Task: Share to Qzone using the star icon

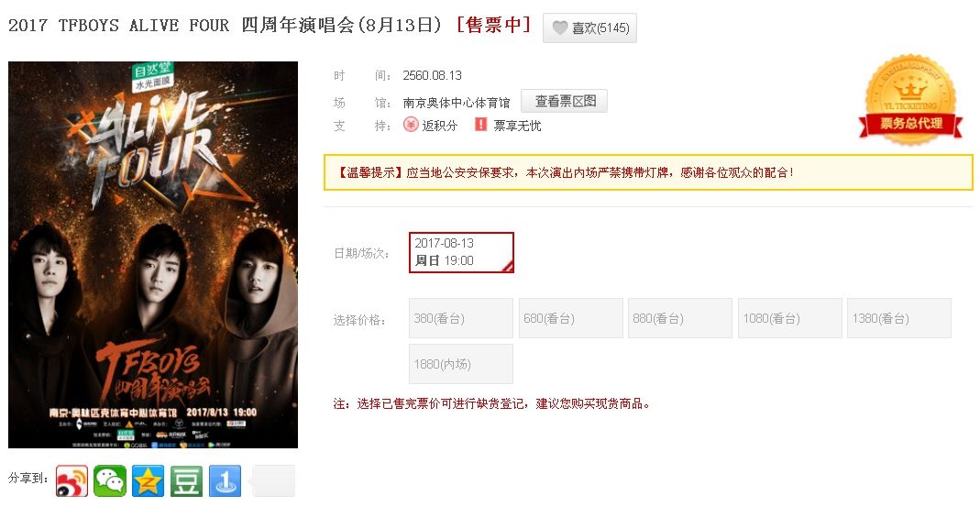Action: (149, 480)
